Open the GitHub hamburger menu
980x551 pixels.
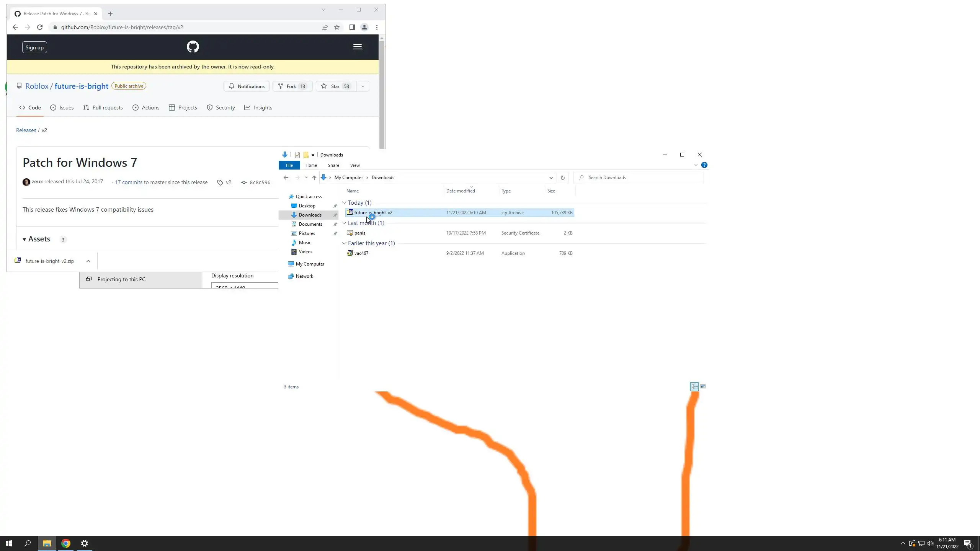[357, 47]
